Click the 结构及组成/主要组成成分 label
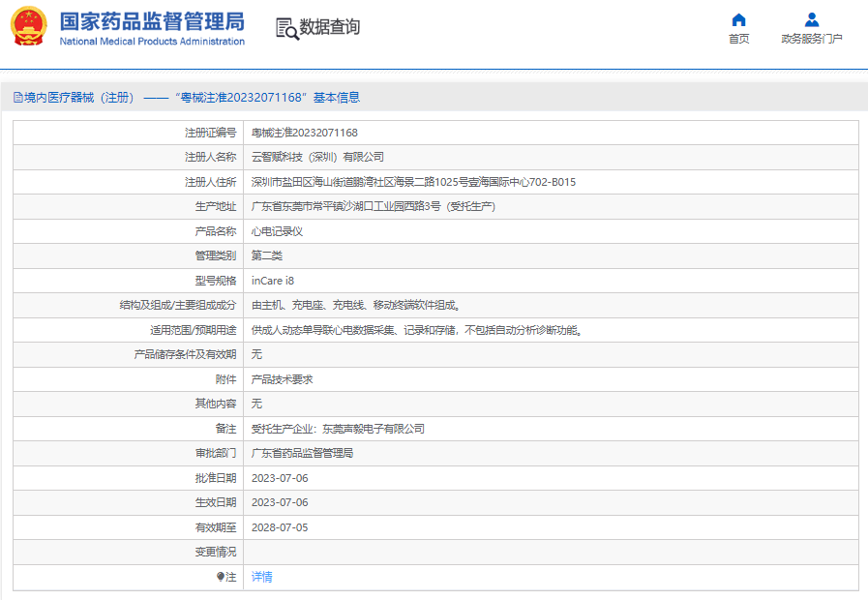The height and width of the screenshot is (600, 868). [178, 305]
